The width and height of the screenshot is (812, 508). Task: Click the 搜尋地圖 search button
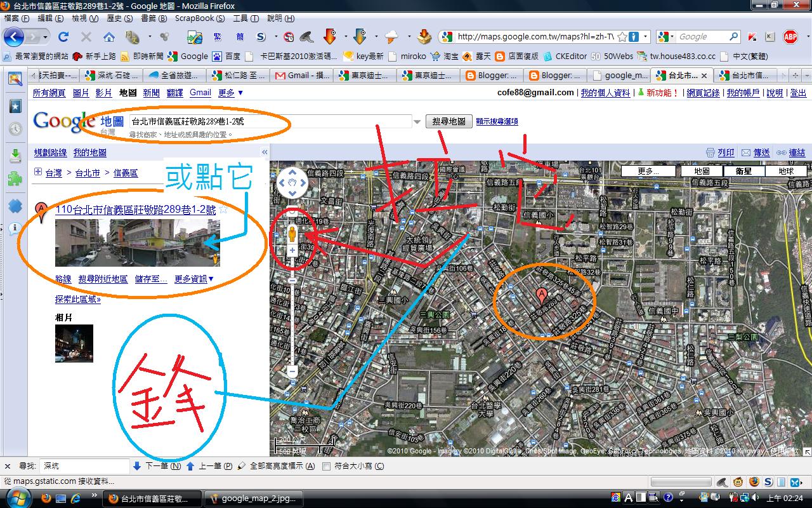coord(449,121)
